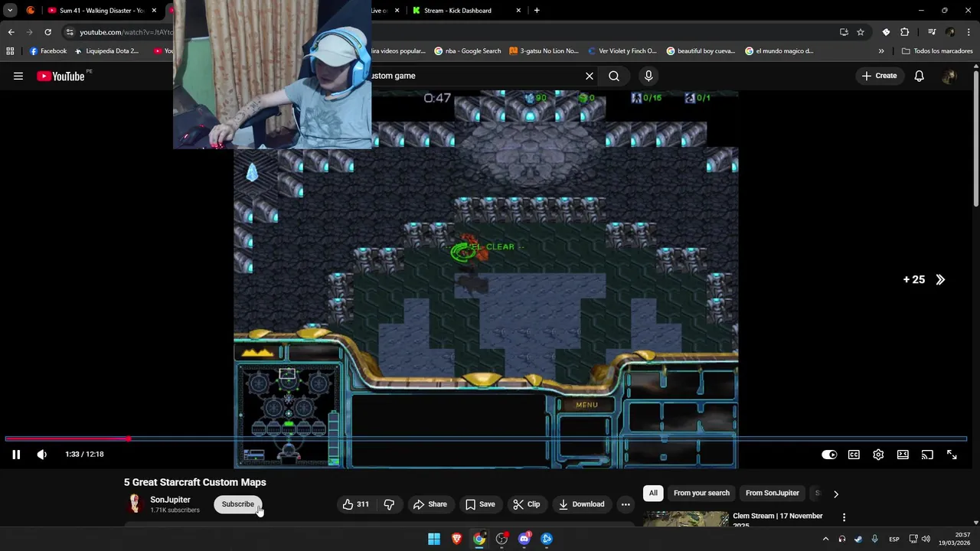Close the Sum 41 tab
Image resolution: width=980 pixels, height=551 pixels.
[x=154, y=11]
